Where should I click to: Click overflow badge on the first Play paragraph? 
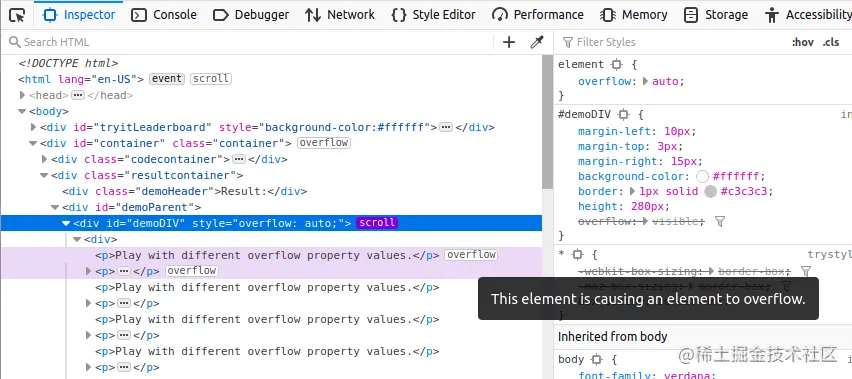click(x=471, y=255)
